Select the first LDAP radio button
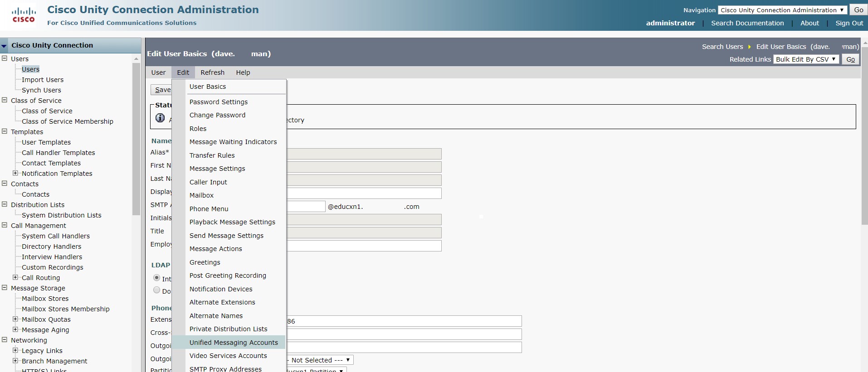Screen dimensions: 868x372 coord(156,278)
